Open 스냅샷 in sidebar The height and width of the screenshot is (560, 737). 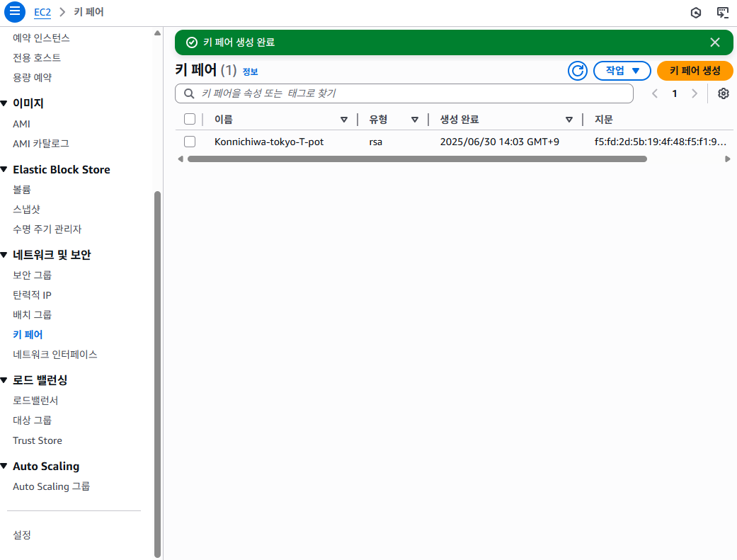point(26,210)
